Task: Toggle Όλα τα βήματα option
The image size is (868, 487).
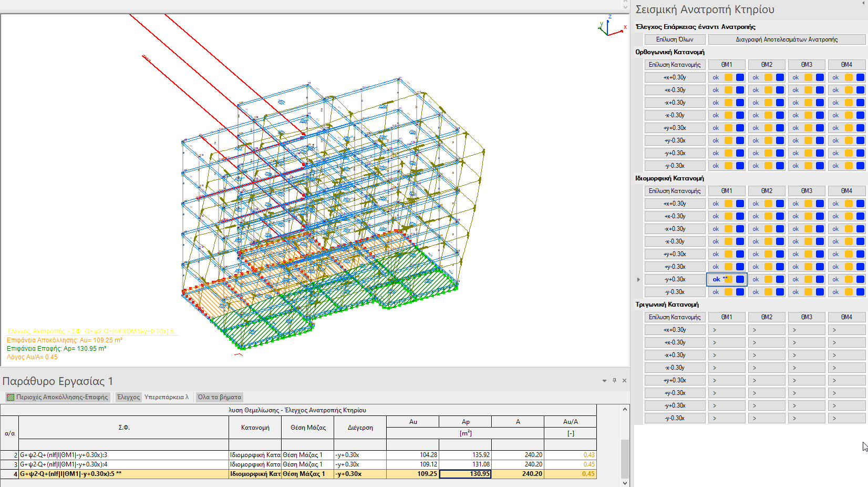Action: tap(219, 397)
